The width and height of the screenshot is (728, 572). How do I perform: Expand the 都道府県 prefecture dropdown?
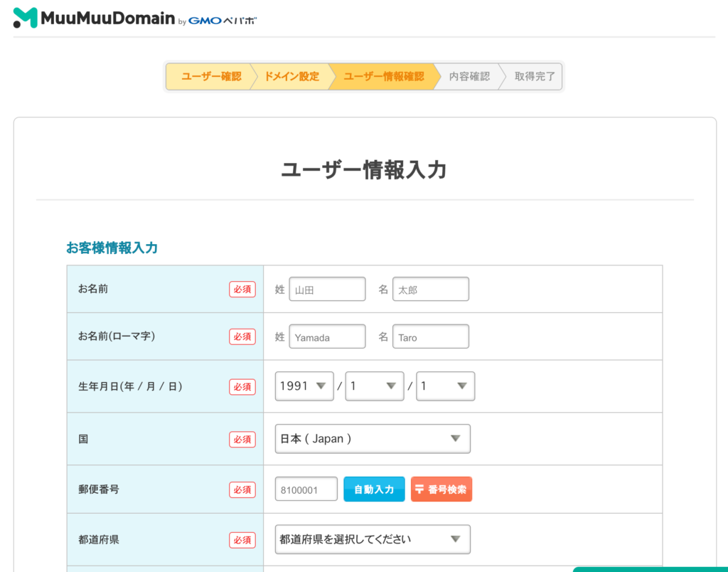coord(373,539)
